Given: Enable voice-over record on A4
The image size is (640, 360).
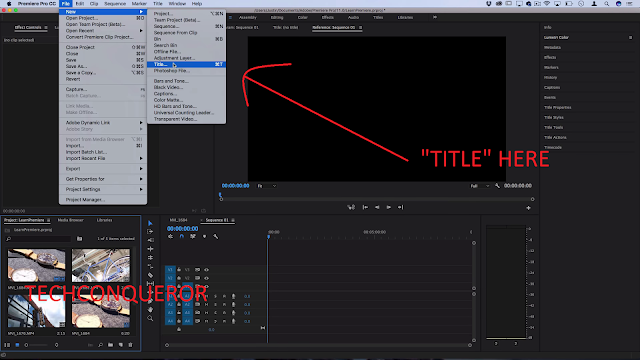Looking at the screenshot, I should coord(233,321).
